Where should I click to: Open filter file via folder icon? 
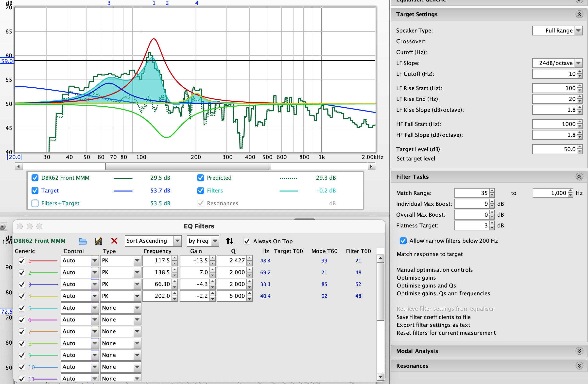coord(83,241)
